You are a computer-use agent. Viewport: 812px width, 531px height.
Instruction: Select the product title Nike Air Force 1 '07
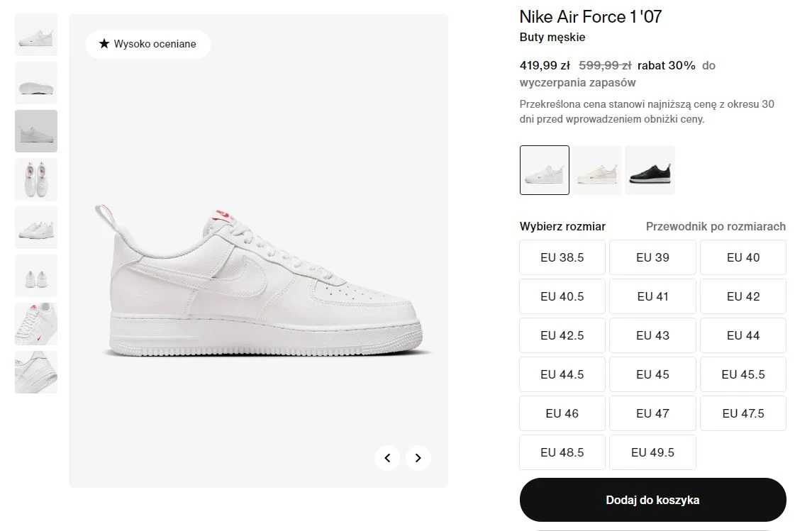pos(590,16)
